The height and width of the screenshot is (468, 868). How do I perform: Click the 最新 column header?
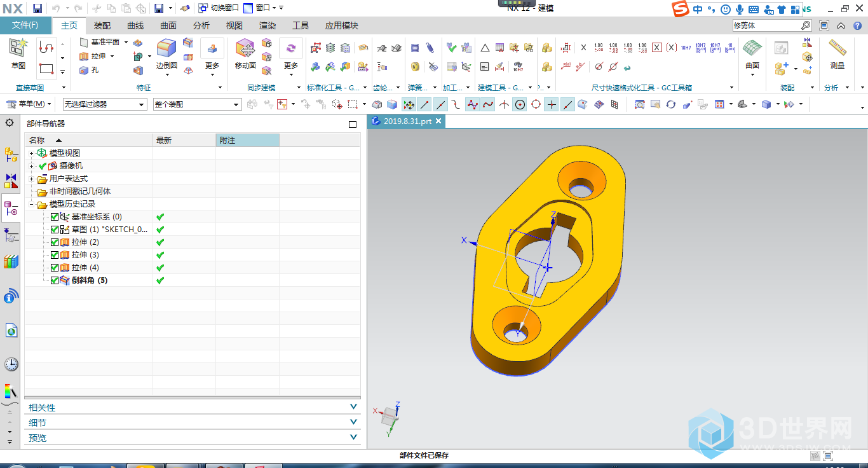184,140
